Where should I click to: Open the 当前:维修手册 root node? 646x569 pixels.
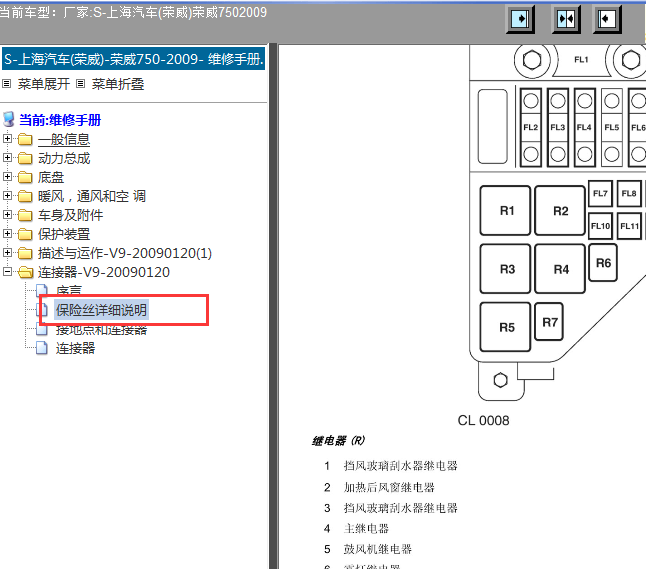click(x=60, y=120)
